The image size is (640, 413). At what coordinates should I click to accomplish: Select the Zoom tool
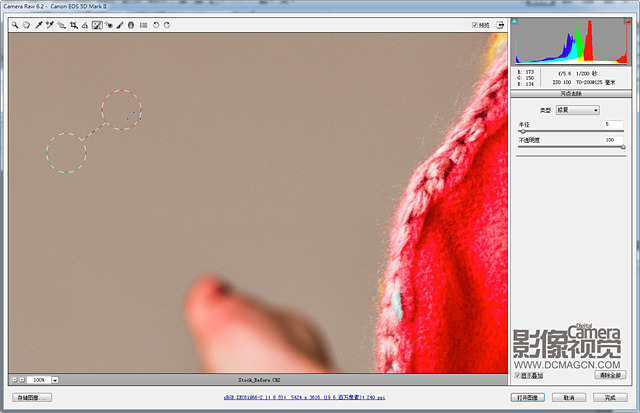pos(15,25)
